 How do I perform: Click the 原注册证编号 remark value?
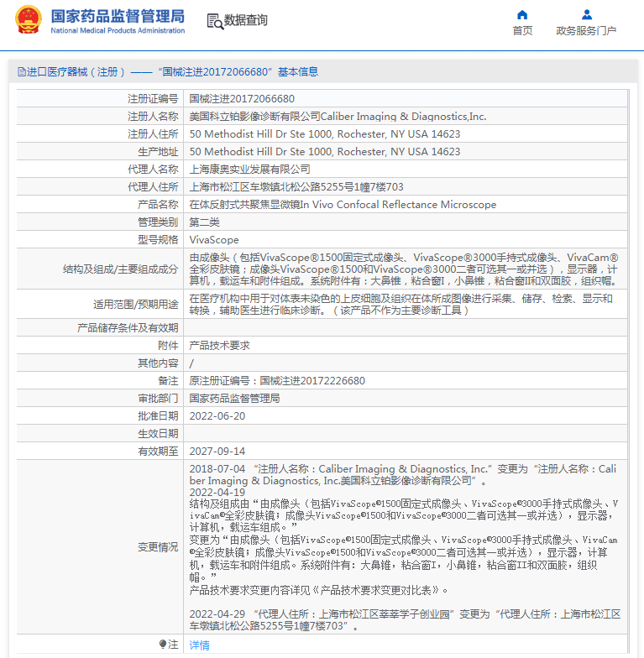click(277, 381)
